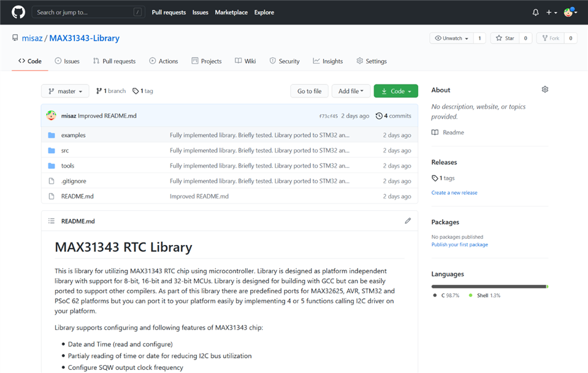Open the user profile avatar menu
This screenshot has height=373, width=588.
click(x=570, y=12)
